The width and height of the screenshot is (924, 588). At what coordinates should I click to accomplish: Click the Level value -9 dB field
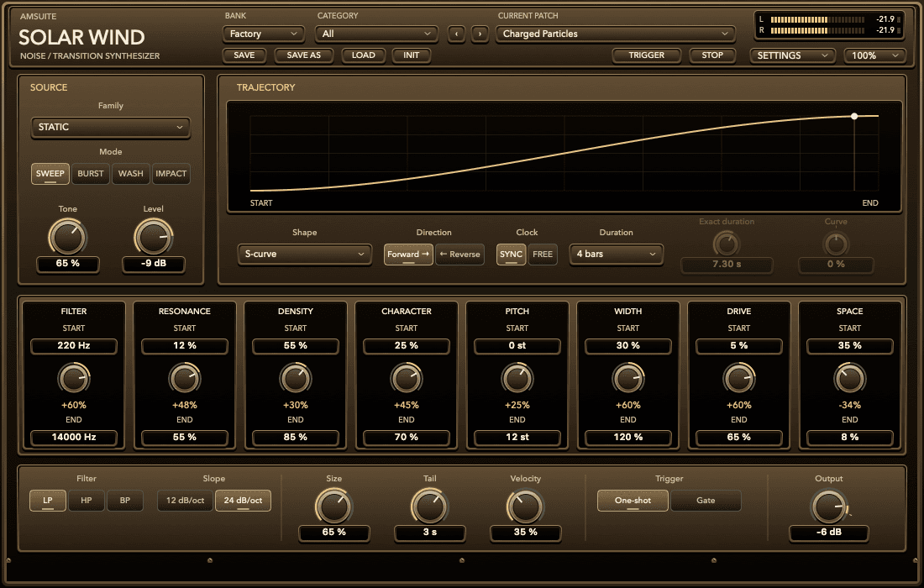[153, 264]
